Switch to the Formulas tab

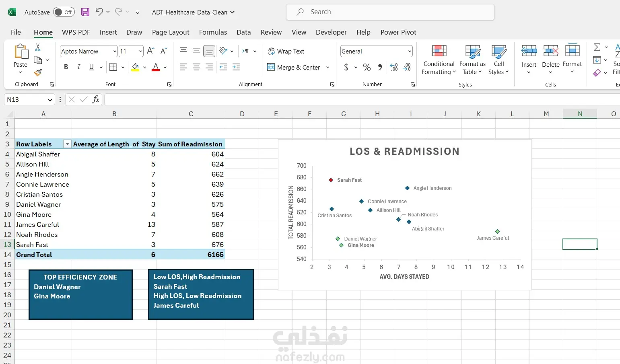pyautogui.click(x=213, y=32)
